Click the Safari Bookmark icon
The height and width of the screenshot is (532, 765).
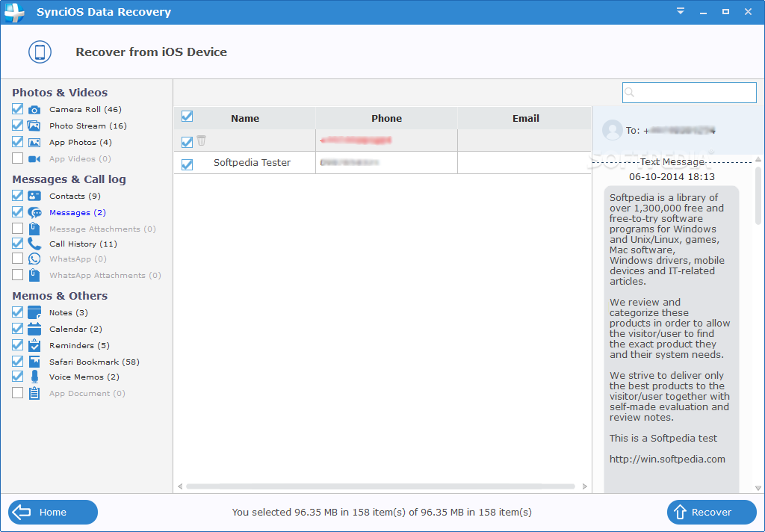[34, 362]
